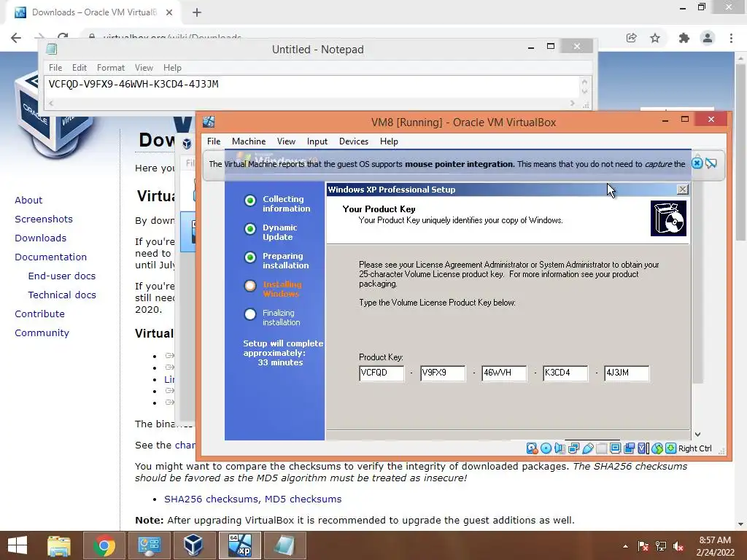This screenshot has height=560, width=747.
Task: Switch to Notepad in taskbar
Action: tap(285, 545)
